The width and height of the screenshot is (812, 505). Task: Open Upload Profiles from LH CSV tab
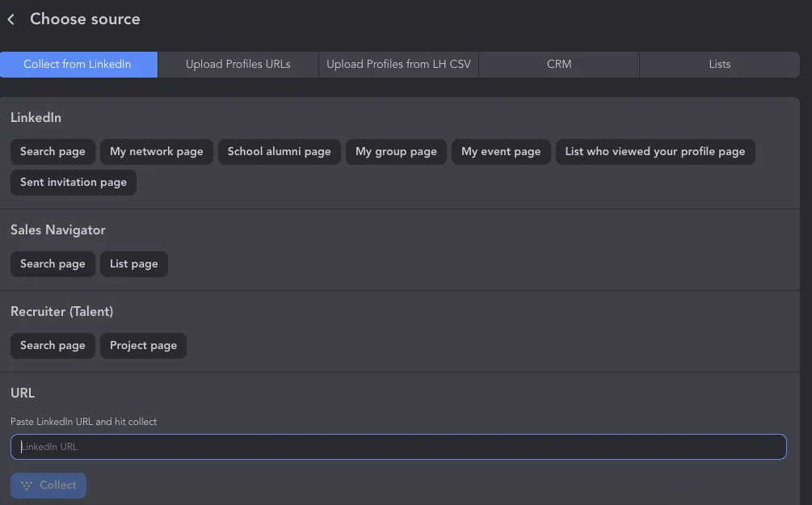(x=399, y=64)
